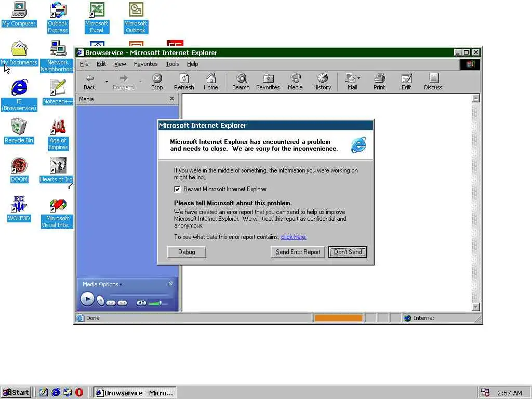Select the Microsoft Excel desktop icon
The height and width of the screenshot is (399, 532).
coord(97,18)
